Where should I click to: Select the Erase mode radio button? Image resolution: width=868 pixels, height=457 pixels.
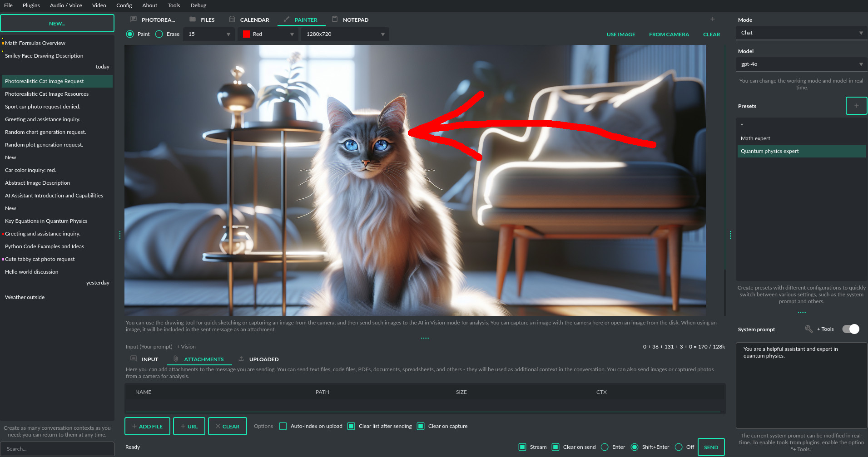pyautogui.click(x=159, y=34)
